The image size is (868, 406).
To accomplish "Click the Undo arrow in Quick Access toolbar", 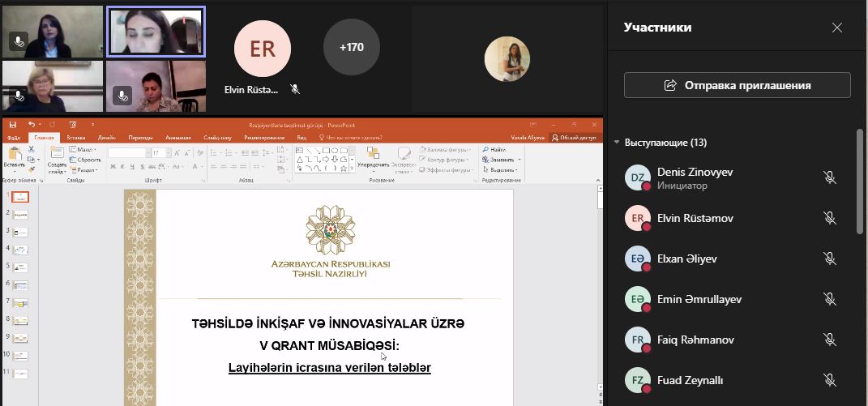I will pyautogui.click(x=31, y=125).
